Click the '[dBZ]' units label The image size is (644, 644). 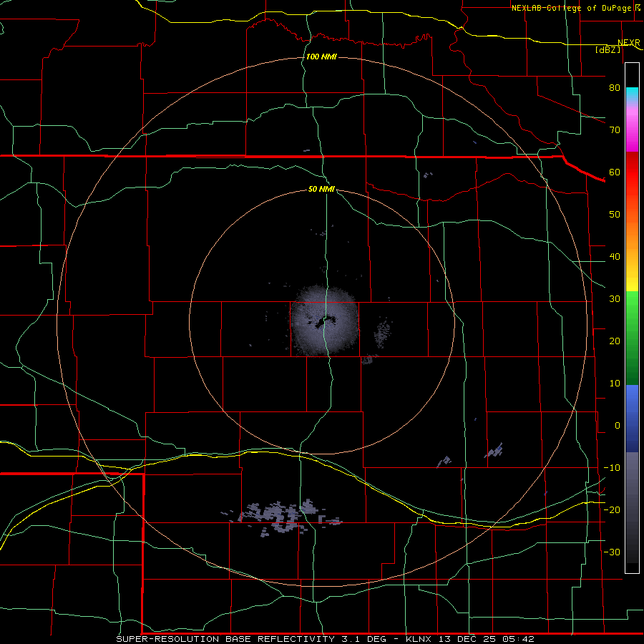[x=608, y=49]
